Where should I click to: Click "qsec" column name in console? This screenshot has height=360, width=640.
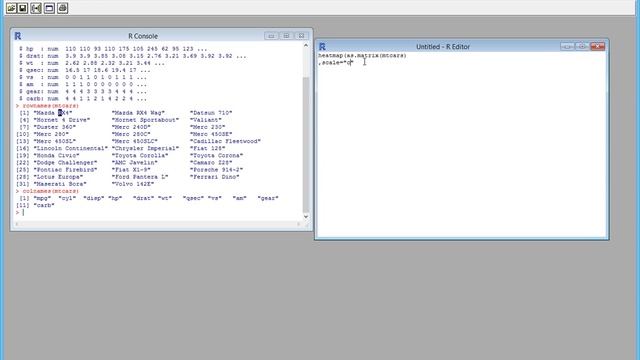click(x=193, y=198)
